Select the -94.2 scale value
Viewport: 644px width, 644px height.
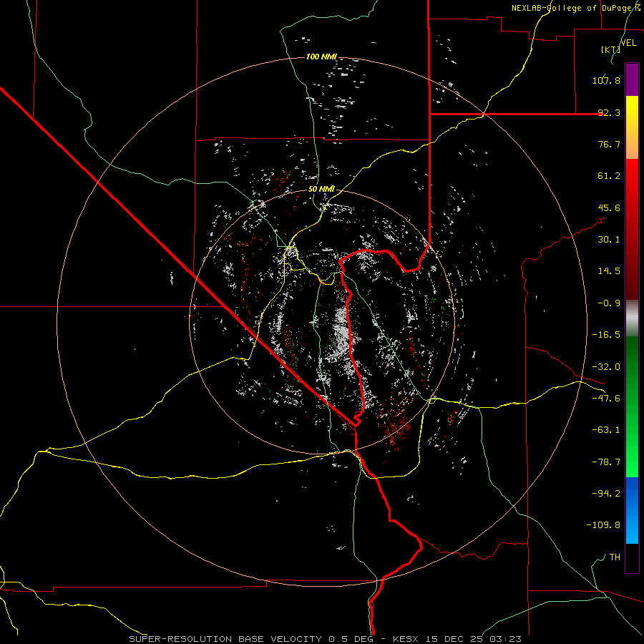pos(606,494)
